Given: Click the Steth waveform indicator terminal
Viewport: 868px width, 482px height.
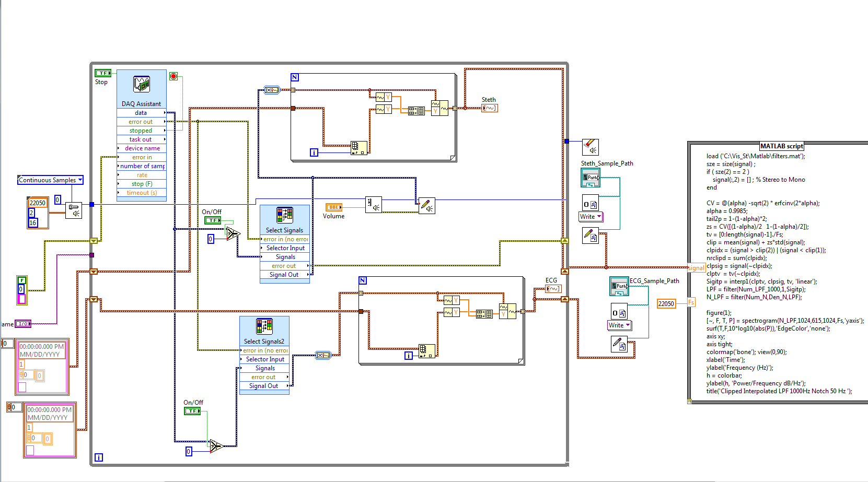Looking at the screenshot, I should (490, 108).
